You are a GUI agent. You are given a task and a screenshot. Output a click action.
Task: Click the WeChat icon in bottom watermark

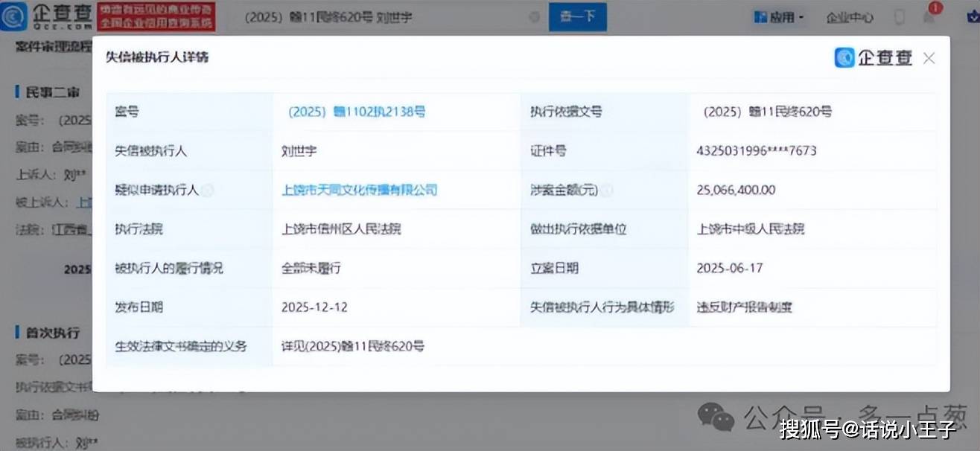pos(716,417)
